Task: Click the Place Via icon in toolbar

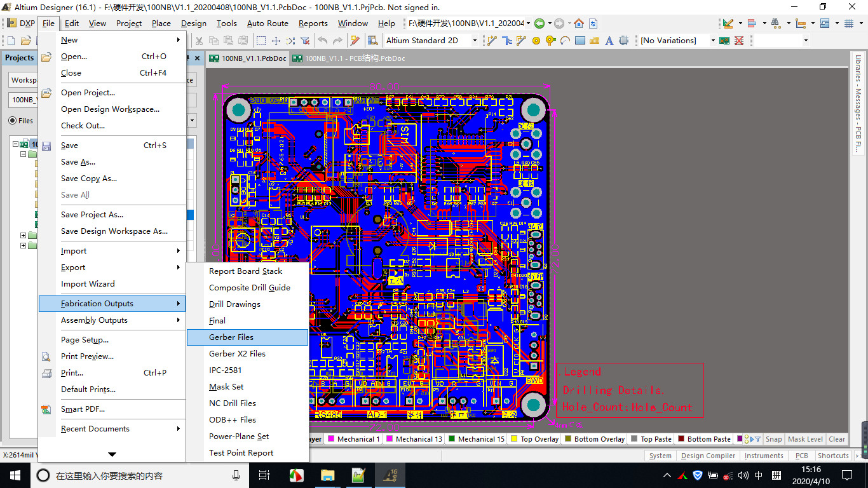Action: tap(550, 41)
